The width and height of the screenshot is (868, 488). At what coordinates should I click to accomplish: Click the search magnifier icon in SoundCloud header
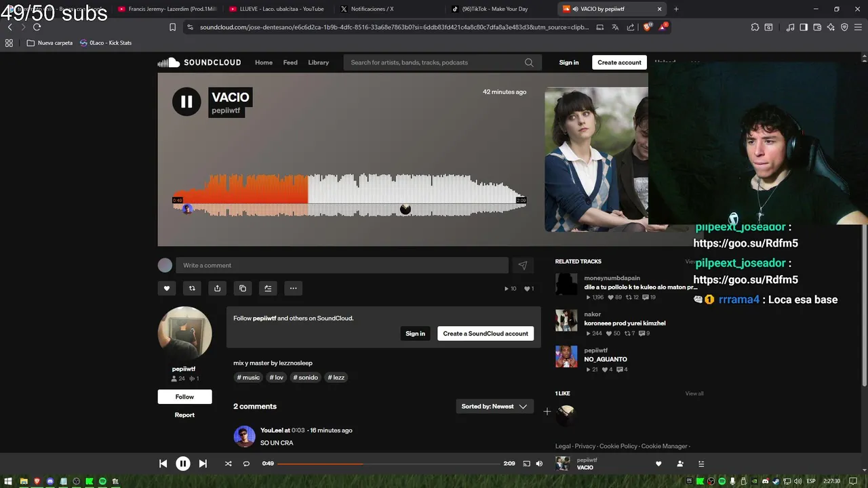pos(529,62)
